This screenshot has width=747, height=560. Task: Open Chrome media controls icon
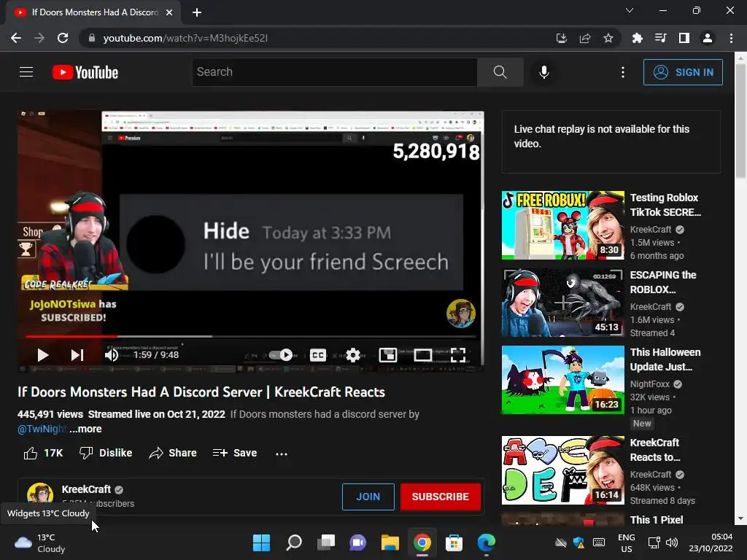(x=661, y=38)
